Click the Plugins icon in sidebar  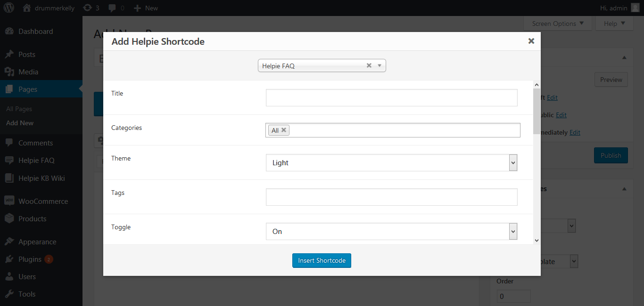click(x=9, y=259)
